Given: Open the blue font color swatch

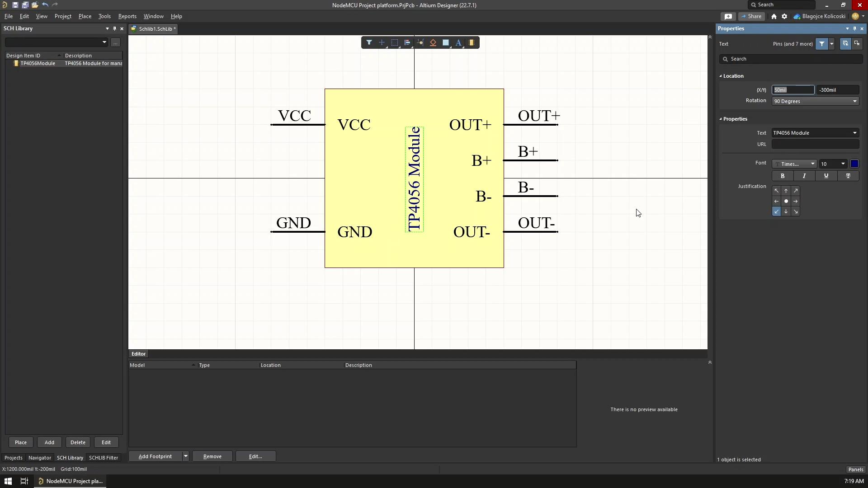Looking at the screenshot, I should coord(854,164).
